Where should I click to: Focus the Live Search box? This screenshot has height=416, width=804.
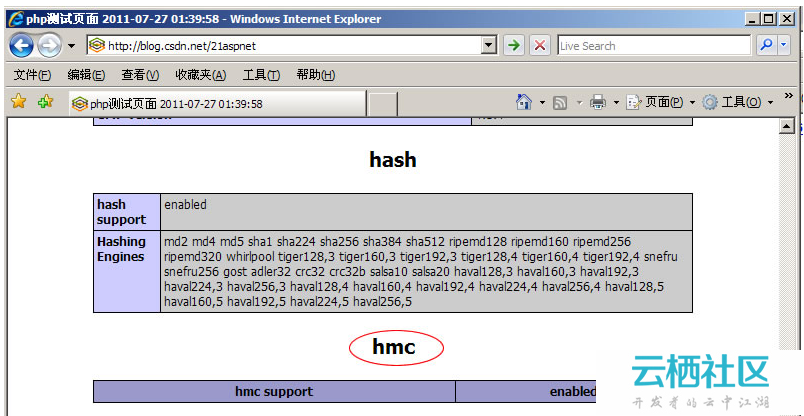tap(654, 46)
